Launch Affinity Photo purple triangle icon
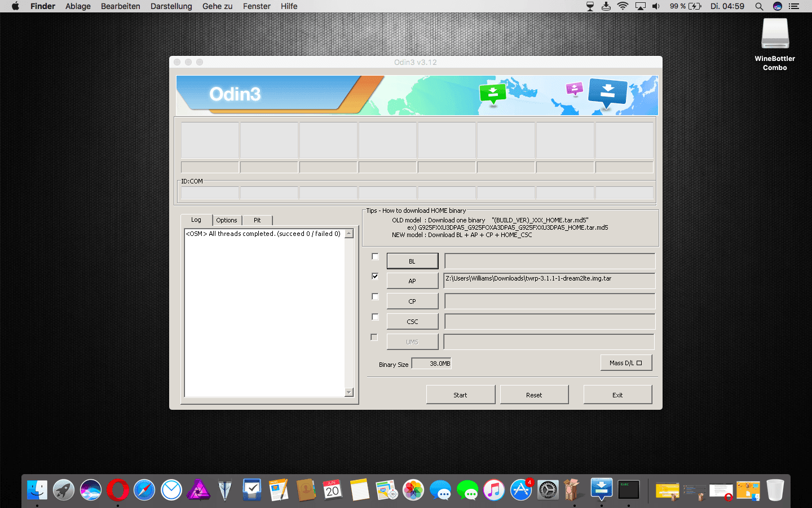Screen dimensions: 812x508 point(198,490)
